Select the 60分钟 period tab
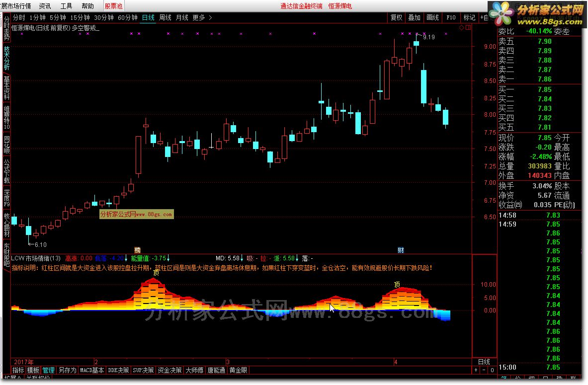 128,17
